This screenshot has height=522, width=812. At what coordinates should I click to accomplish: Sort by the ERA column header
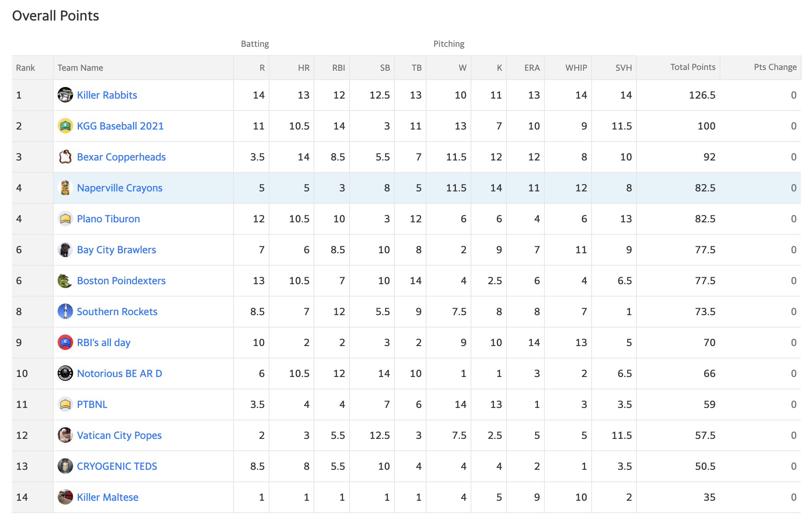coord(532,68)
